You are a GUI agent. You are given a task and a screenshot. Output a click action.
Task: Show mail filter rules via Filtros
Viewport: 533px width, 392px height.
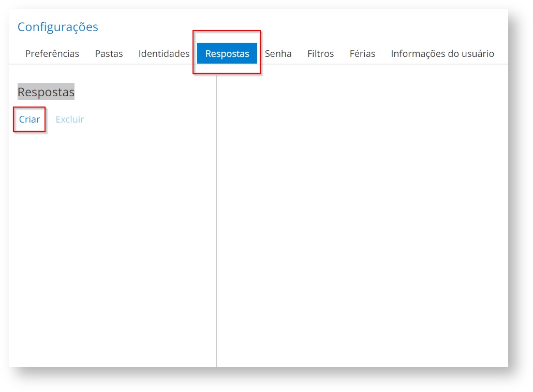(320, 54)
